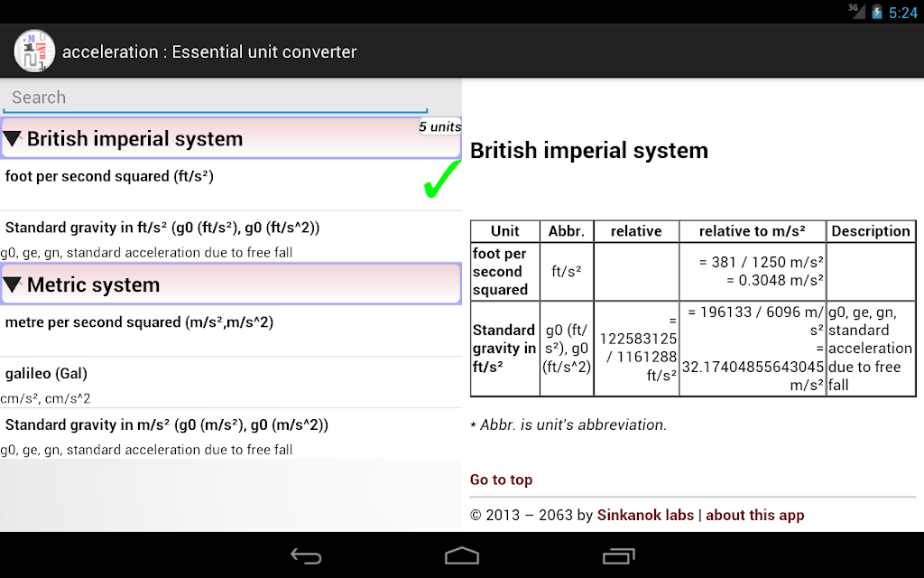Tap the 5 units badge

pos(439,126)
